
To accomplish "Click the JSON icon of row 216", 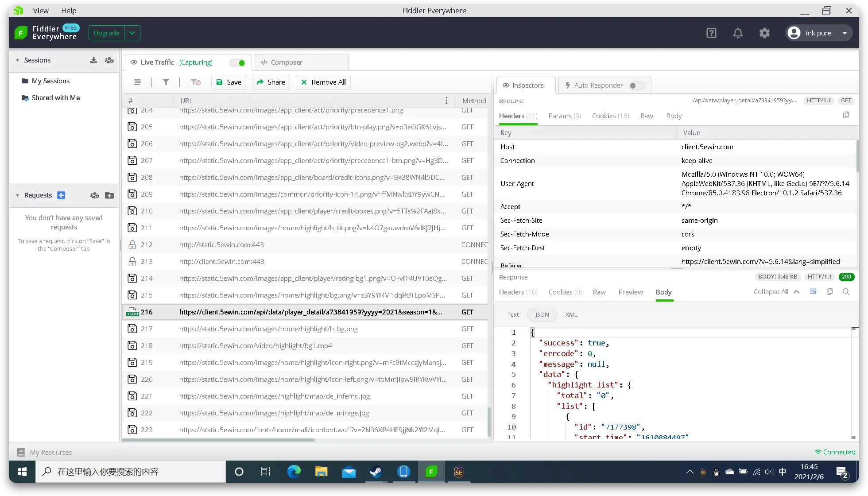I will [132, 312].
